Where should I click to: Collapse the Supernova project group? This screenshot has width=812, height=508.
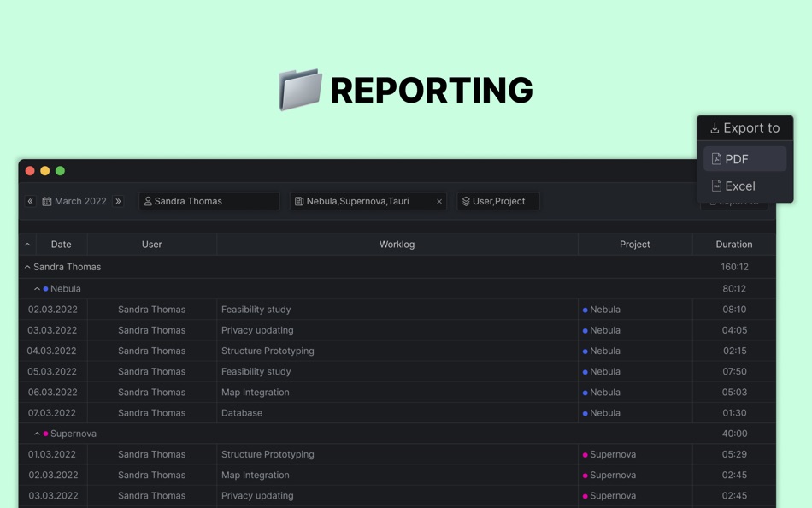37,434
